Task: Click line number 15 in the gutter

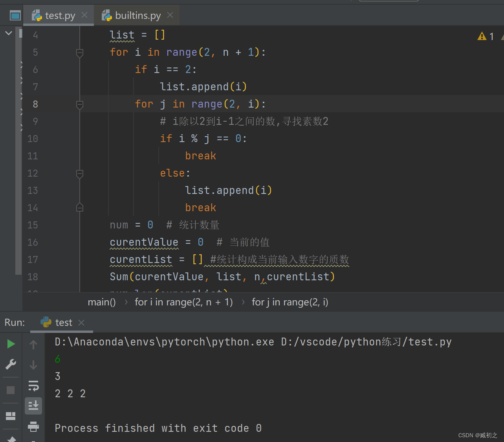Action: tap(33, 225)
